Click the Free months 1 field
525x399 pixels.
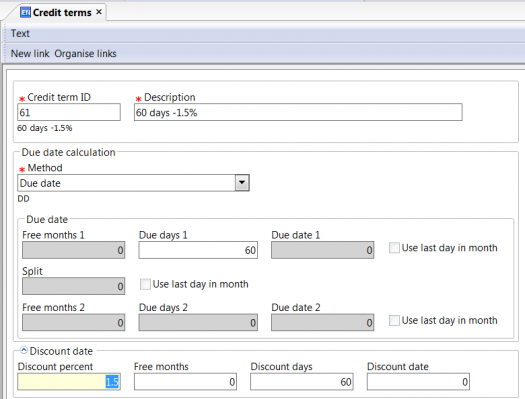click(x=74, y=250)
